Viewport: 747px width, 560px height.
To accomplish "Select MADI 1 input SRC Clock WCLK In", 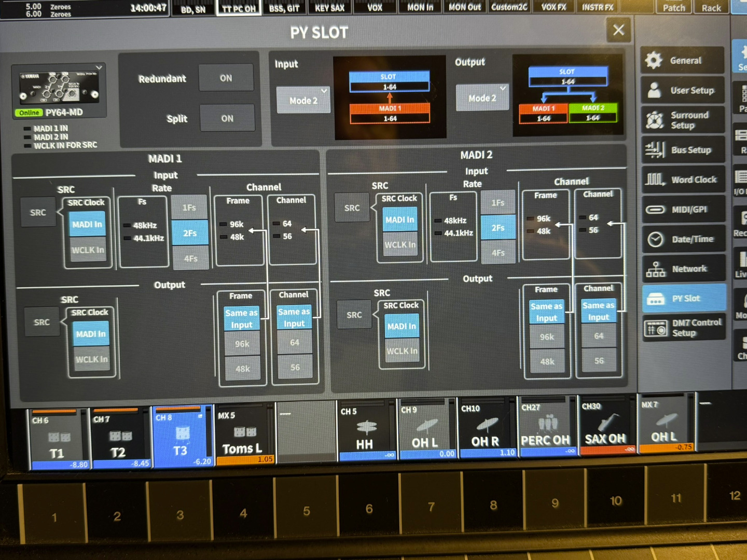I will point(88,250).
